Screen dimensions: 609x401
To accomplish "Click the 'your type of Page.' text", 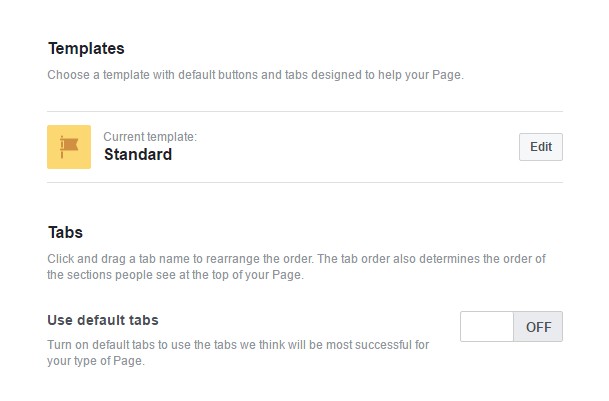I will [x=96, y=361].
